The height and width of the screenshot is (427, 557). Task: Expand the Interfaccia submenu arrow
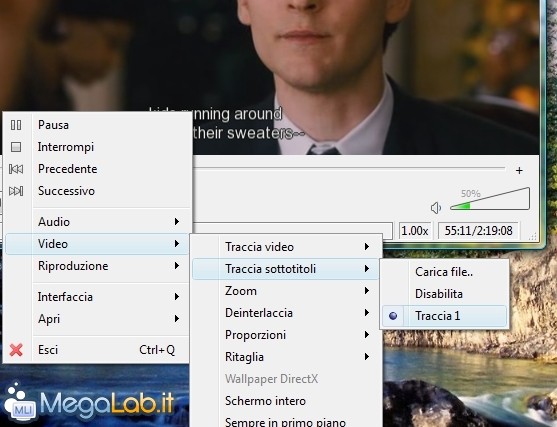click(x=177, y=297)
